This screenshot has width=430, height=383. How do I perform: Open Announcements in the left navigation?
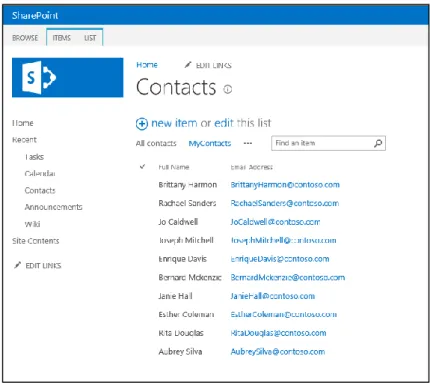coord(53,207)
